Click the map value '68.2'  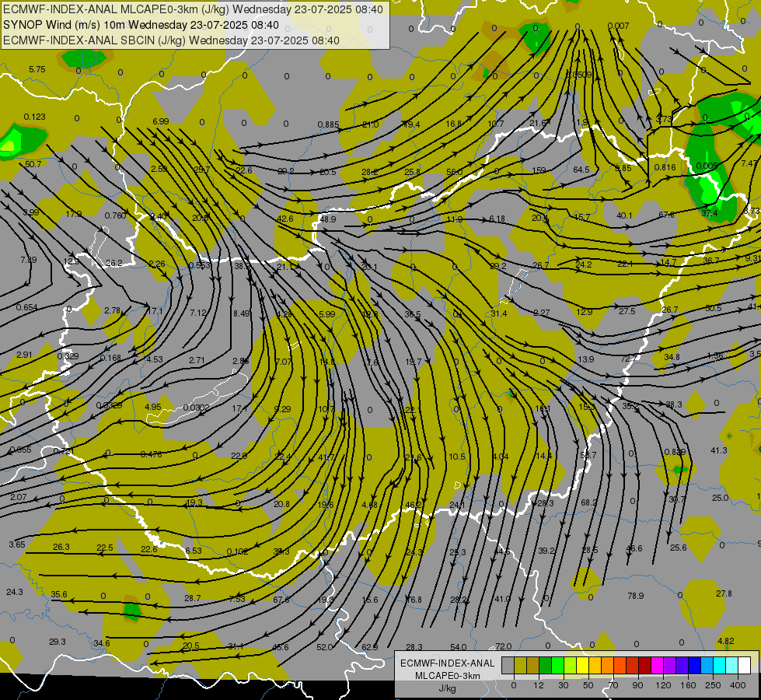tap(588, 502)
